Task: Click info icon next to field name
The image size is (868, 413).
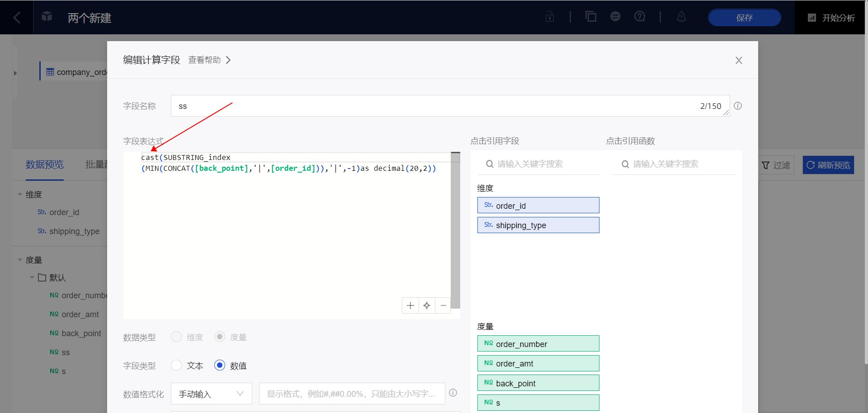Action: (x=737, y=106)
